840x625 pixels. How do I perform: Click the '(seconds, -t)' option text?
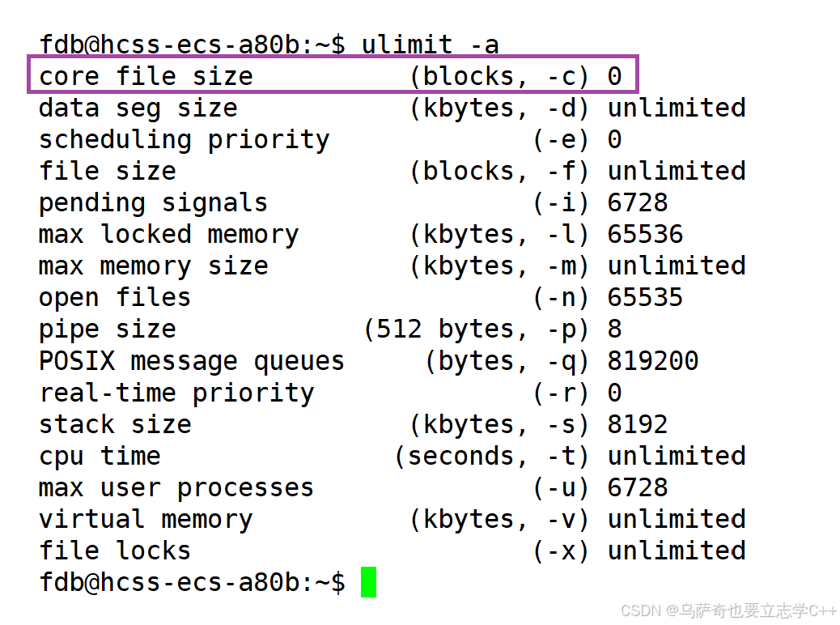pos(492,456)
